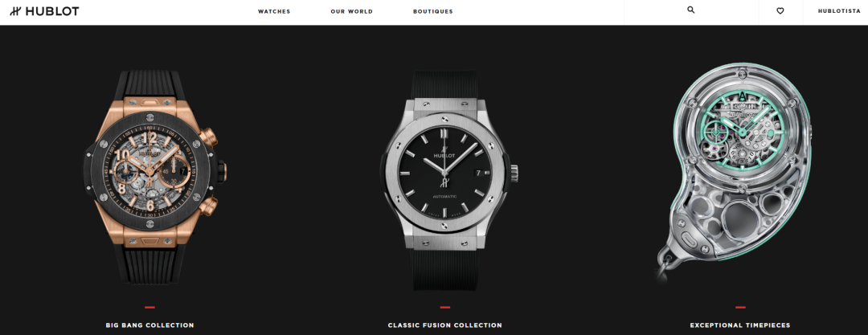Click the green skeleton dial of the timepiece
Screen dimensions: 868x335
(x=741, y=131)
